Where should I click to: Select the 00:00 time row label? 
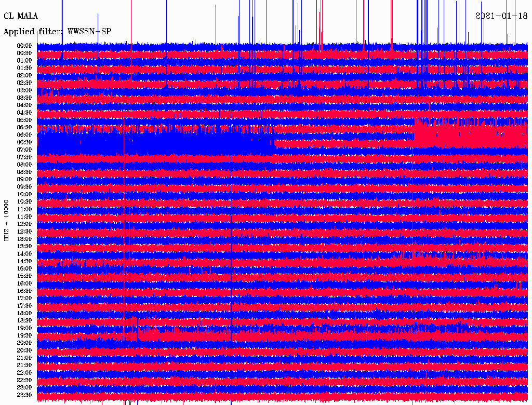click(x=24, y=46)
